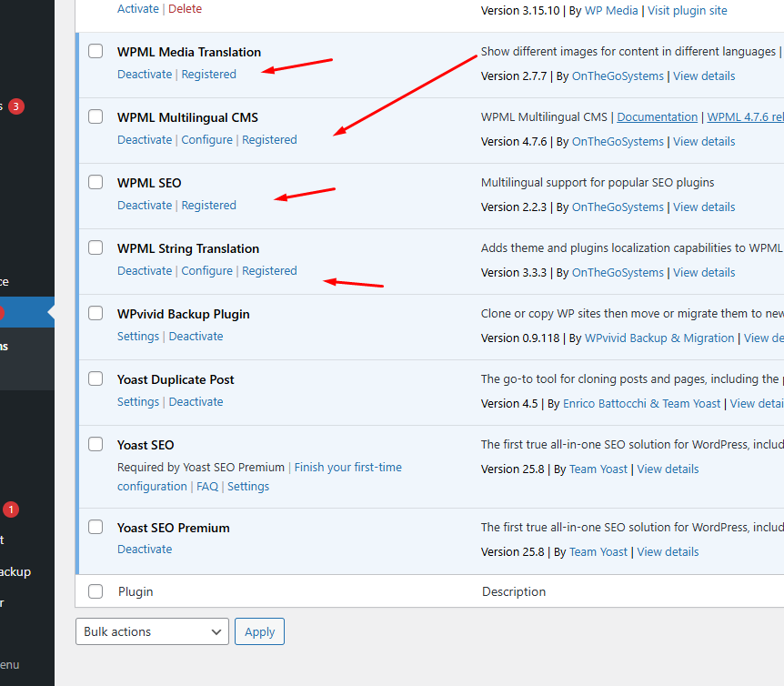Open Yoast Duplicate Post Settings

pyautogui.click(x=138, y=401)
